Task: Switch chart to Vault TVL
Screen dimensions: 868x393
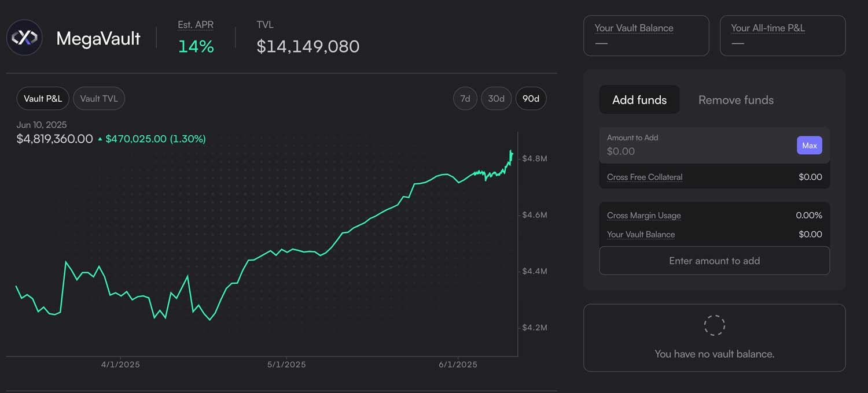Action: point(99,99)
